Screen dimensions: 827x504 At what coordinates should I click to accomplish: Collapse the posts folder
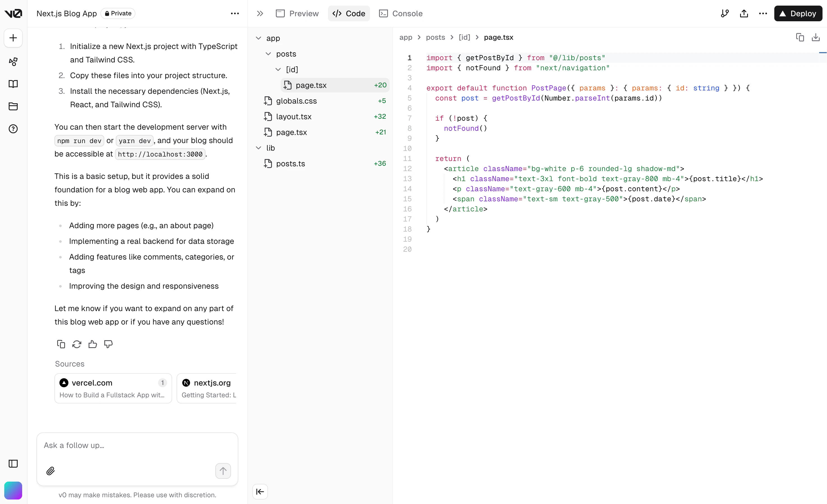268,54
